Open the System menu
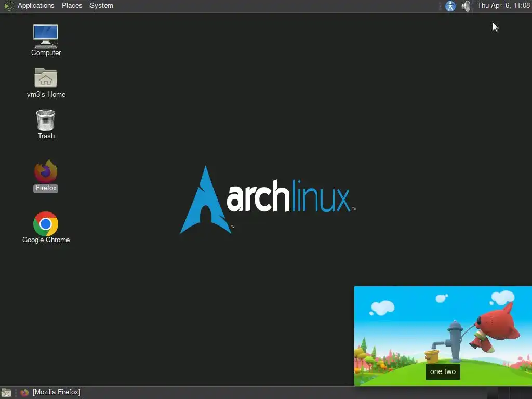This screenshot has width=532, height=399. tap(101, 5)
